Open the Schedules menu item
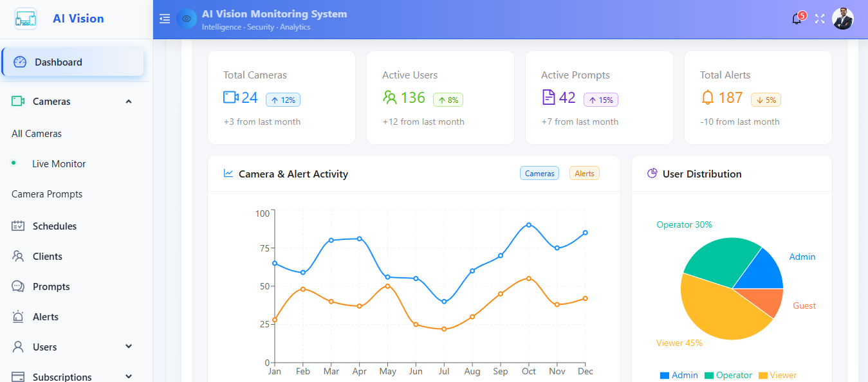 [55, 226]
